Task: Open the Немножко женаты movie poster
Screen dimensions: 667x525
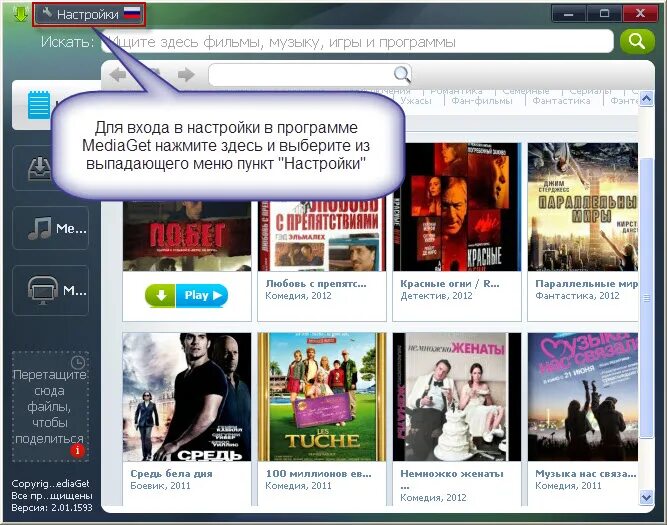Action: (457, 397)
